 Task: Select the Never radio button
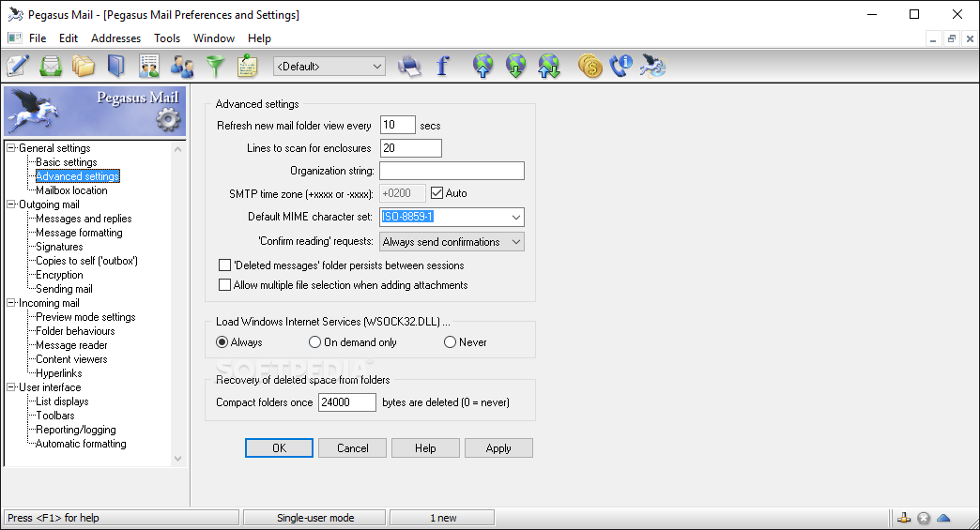(x=450, y=342)
